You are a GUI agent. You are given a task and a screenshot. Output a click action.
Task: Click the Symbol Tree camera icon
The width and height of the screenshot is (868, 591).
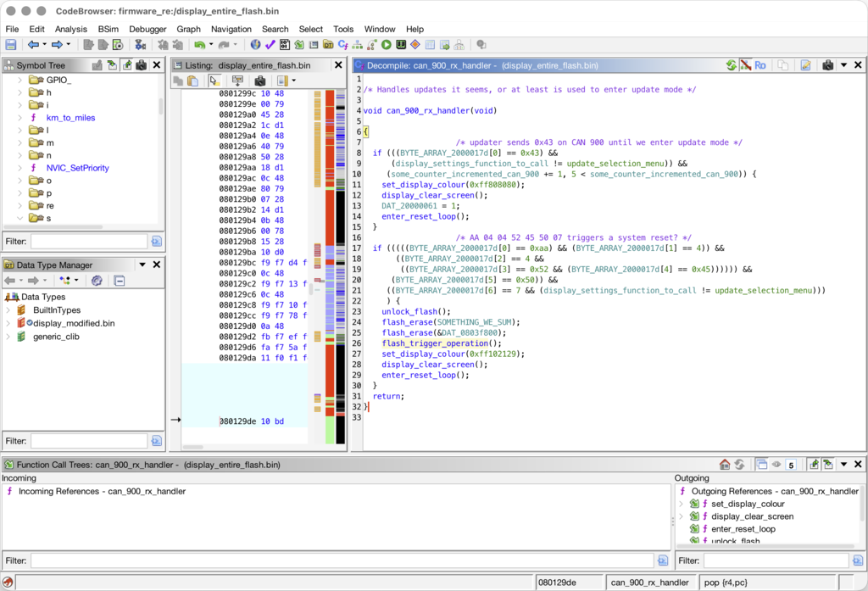142,65
